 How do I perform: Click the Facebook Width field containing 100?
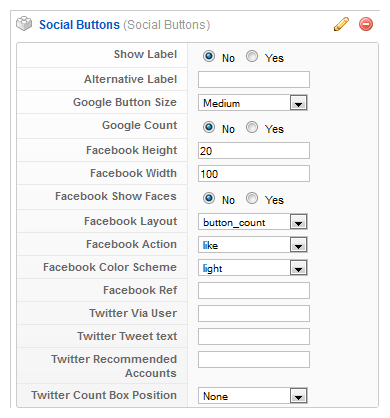coord(254,174)
